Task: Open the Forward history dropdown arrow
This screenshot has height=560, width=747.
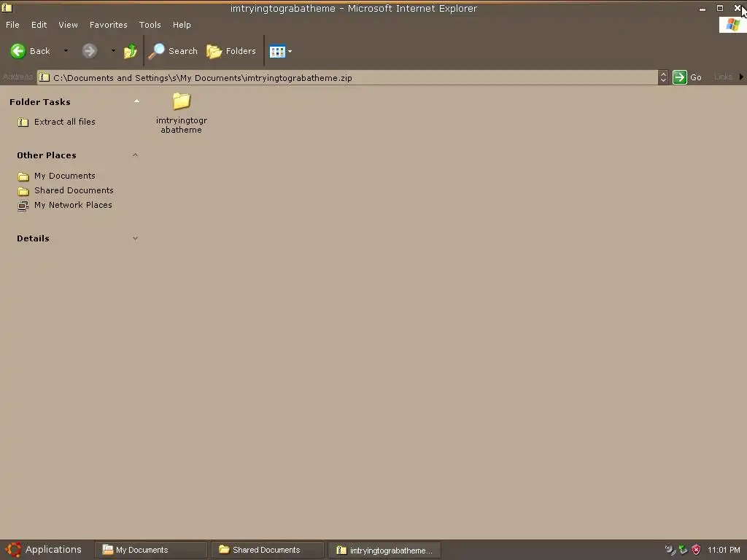Action: click(x=113, y=51)
